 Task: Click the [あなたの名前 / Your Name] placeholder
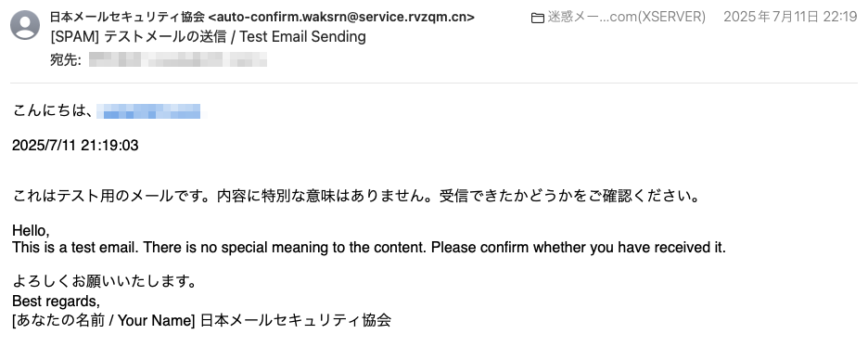[x=104, y=320]
